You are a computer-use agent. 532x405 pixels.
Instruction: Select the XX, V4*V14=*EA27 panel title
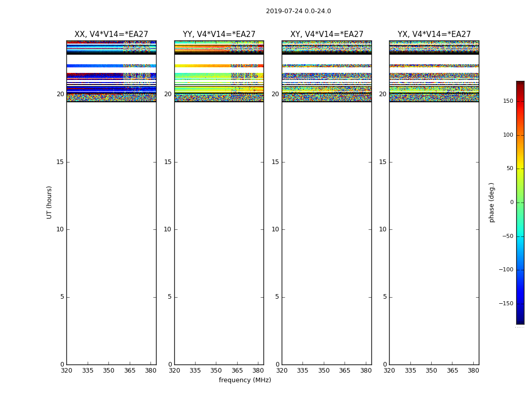pyautogui.click(x=111, y=34)
